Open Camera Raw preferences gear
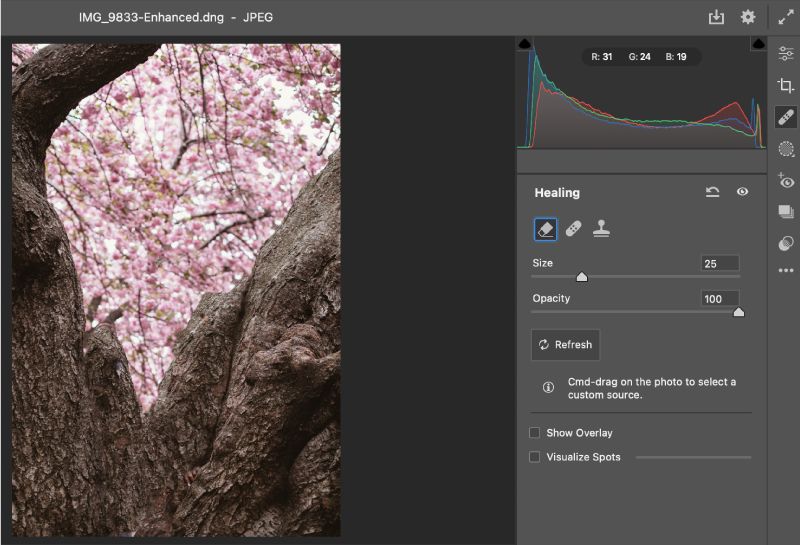 coord(748,17)
